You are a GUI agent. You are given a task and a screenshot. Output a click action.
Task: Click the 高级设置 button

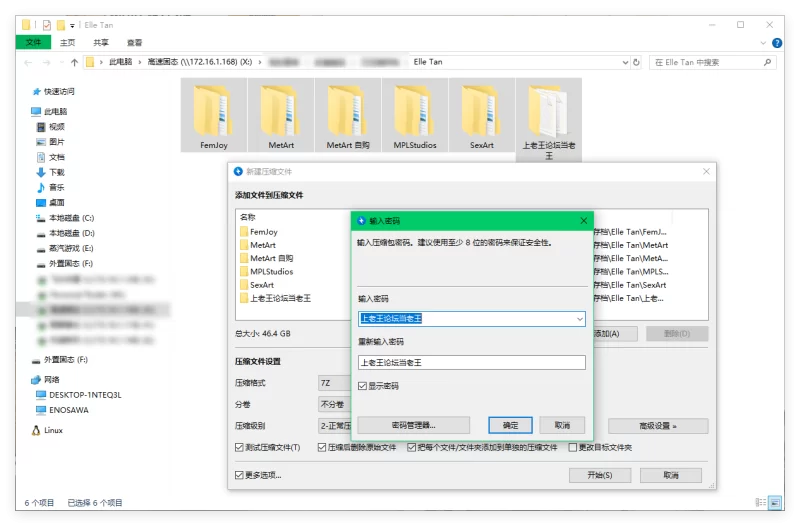[658, 426]
